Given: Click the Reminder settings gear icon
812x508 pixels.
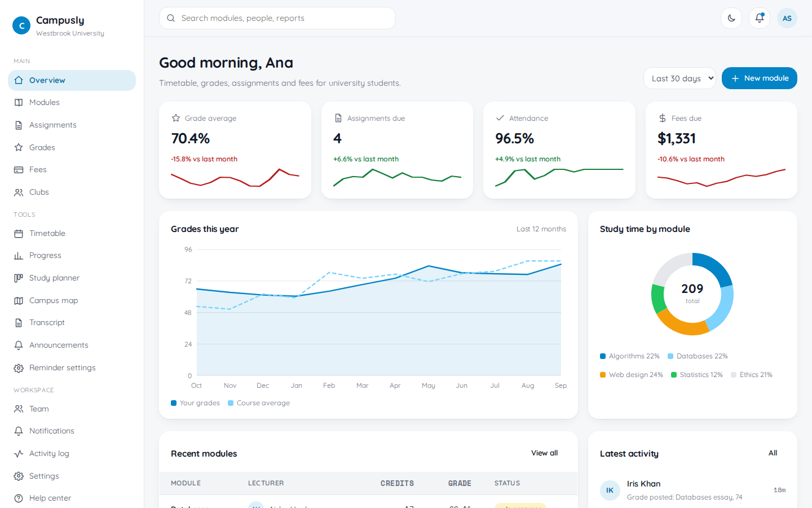Looking at the screenshot, I should 19,368.
